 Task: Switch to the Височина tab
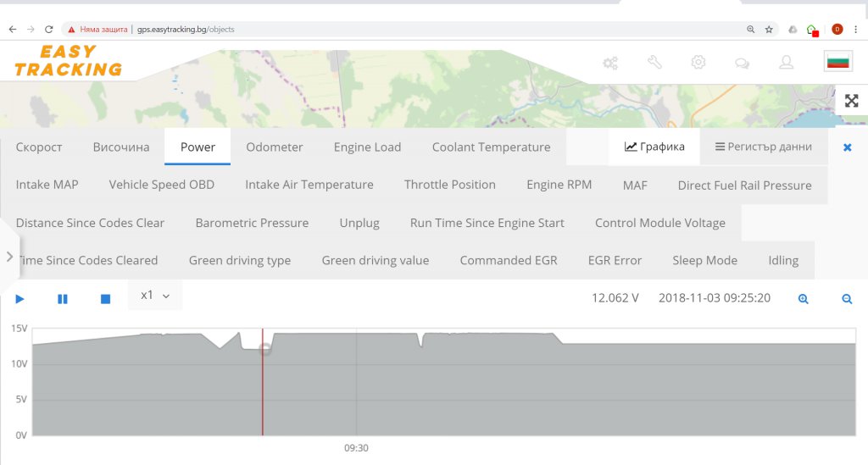(x=121, y=147)
